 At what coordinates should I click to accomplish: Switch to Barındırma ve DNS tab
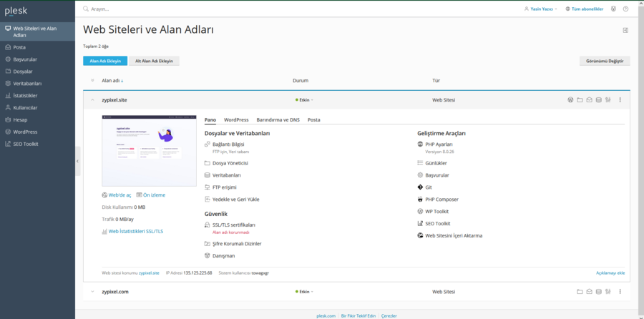[278, 120]
